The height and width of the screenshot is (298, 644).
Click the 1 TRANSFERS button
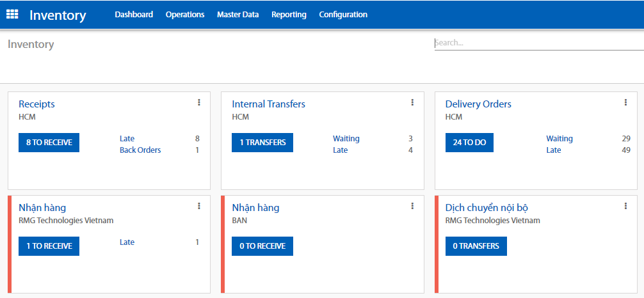[x=262, y=143]
